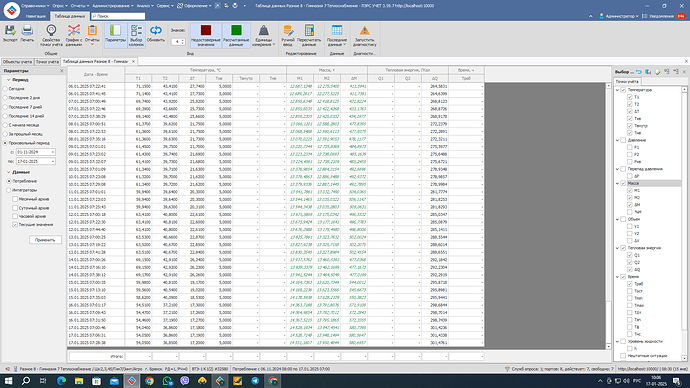Enable the Суточный архив checkbox

tap(15, 208)
